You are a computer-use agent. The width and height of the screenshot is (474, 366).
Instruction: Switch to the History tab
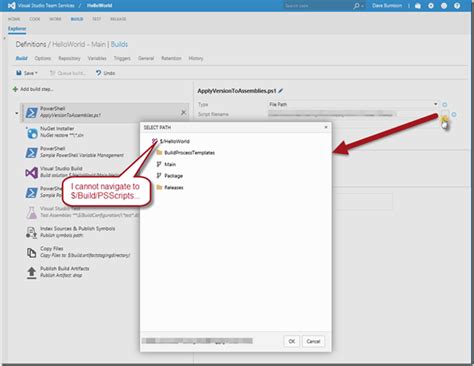click(x=196, y=58)
